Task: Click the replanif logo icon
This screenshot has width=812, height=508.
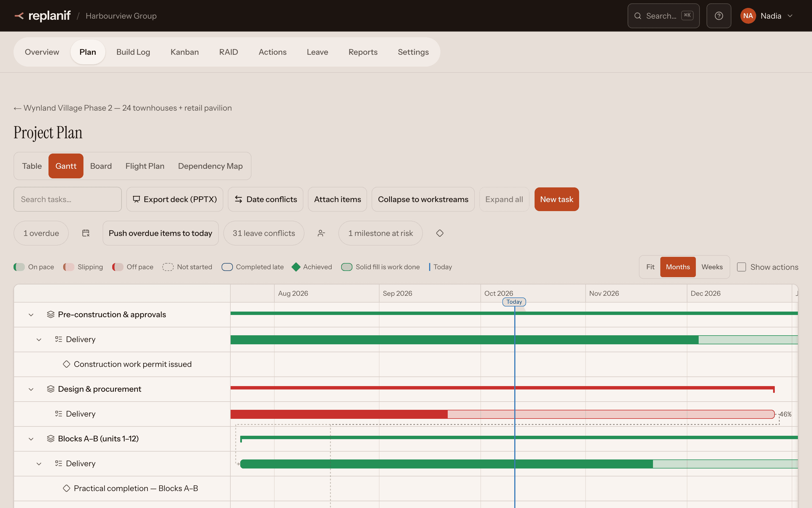Action: (x=19, y=16)
